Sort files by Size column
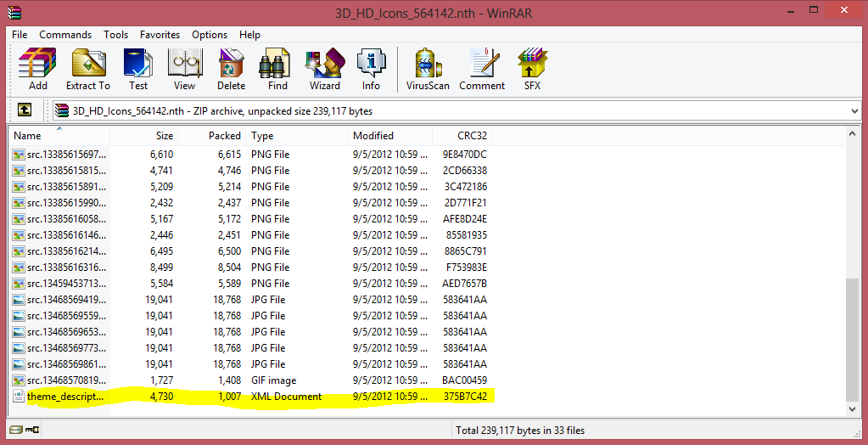Screen dimensions: 868x445 pos(144,135)
